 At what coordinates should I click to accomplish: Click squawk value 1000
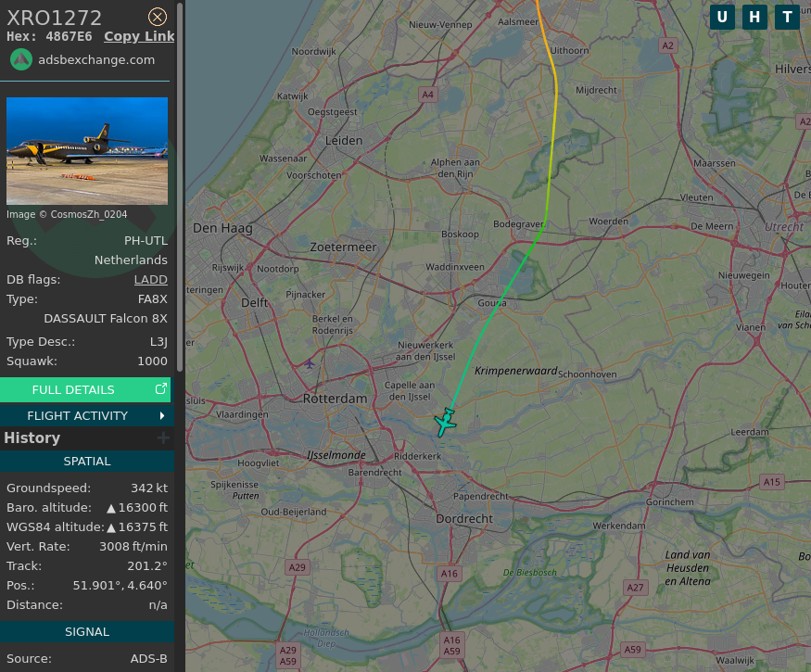pyautogui.click(x=152, y=361)
